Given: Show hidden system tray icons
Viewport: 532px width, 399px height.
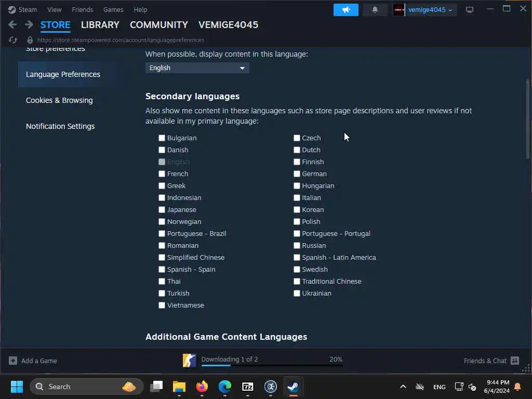Looking at the screenshot, I should [x=403, y=387].
